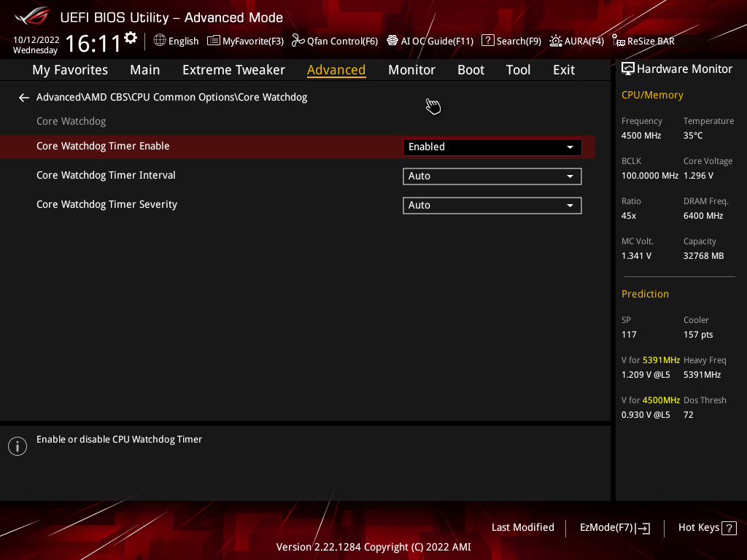This screenshot has width=747, height=560.
Task: Click the 35°C temperature value
Action: (693, 136)
